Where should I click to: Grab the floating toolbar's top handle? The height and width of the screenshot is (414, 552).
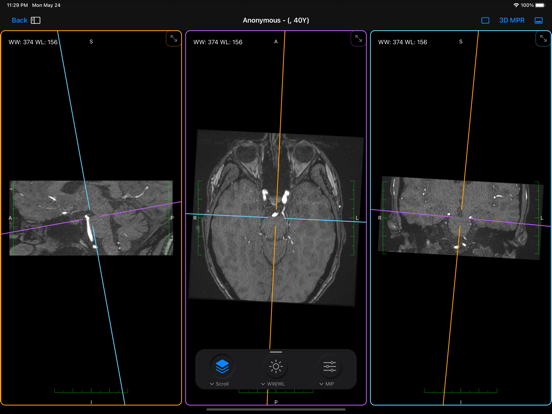click(276, 352)
